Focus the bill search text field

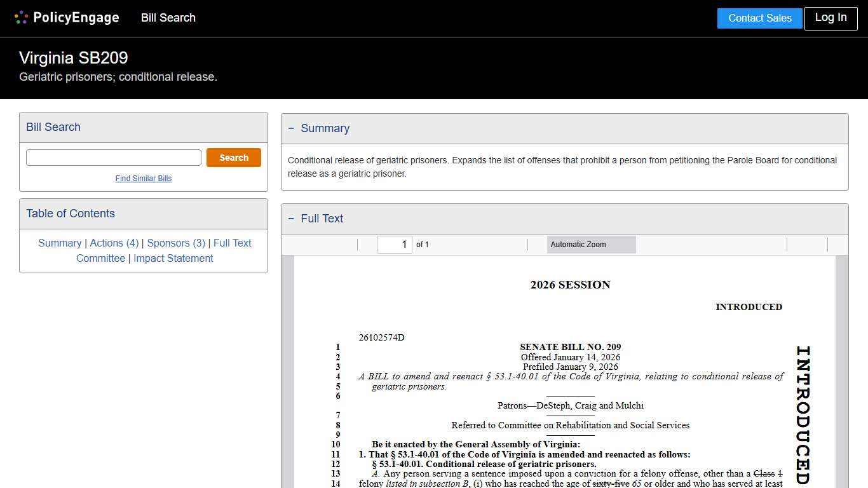pyautogui.click(x=114, y=158)
